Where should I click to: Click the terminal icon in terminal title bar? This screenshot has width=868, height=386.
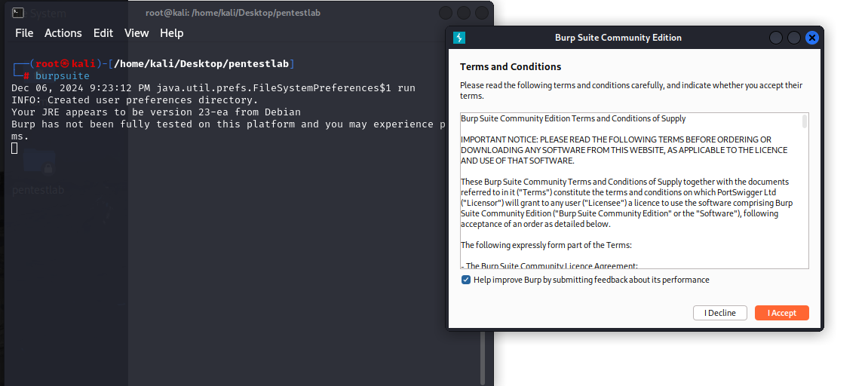(17, 12)
